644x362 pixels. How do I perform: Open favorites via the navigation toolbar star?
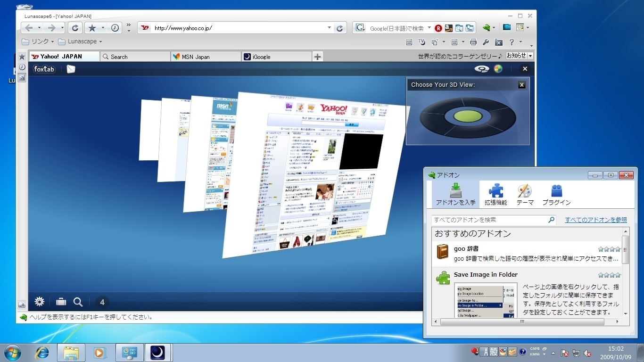click(x=92, y=28)
